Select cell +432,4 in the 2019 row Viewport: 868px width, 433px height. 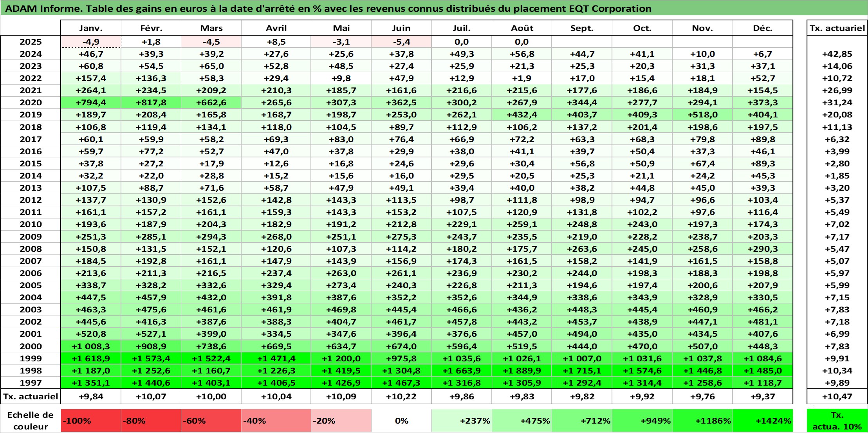[x=522, y=115]
